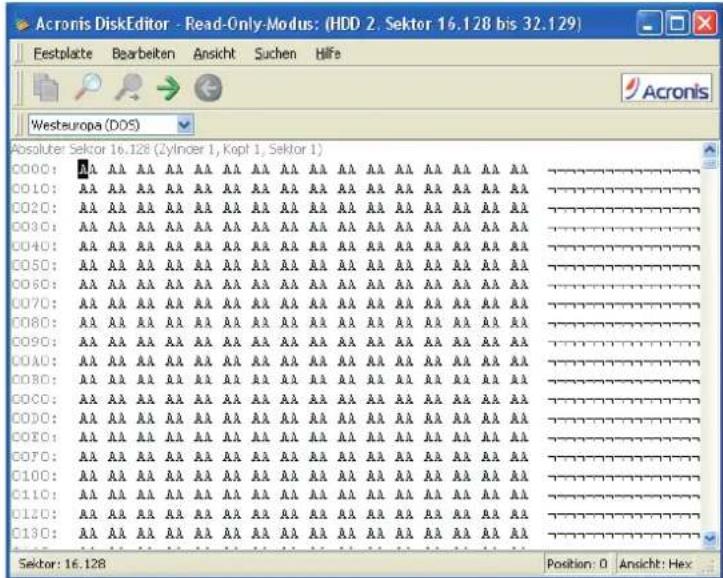The width and height of the screenshot is (723, 578).
Task: Click the Sektor: 16.128 status entry
Action: point(62,564)
